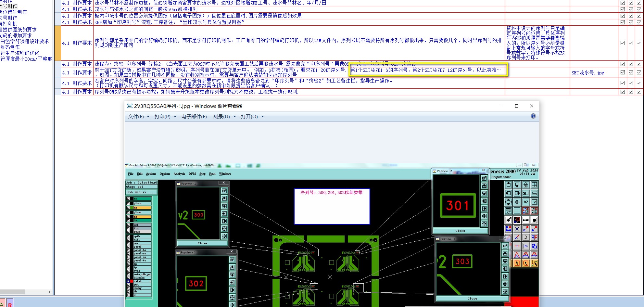Toggle the rout layer checkbox
Viewport: 644px width, 307px height.
point(128,232)
